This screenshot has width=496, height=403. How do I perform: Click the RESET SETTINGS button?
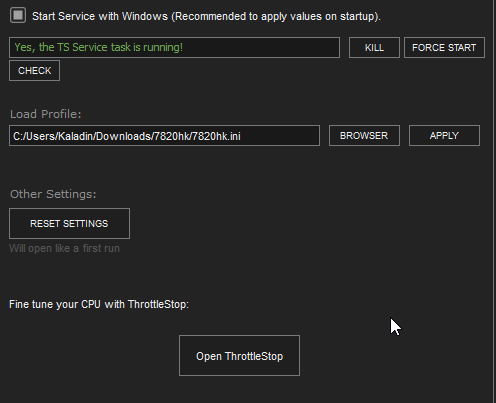[69, 224]
